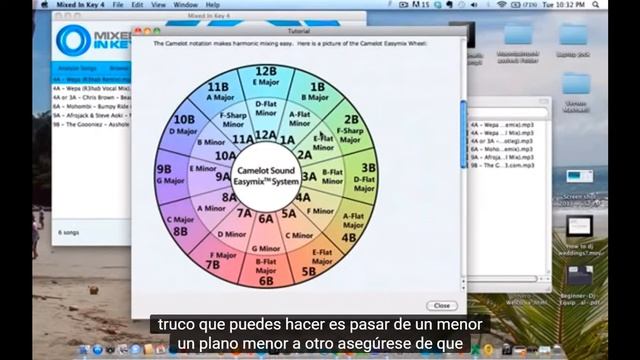Select '4A - Wepa ...emix).mp3' in Finder list

click(502, 125)
